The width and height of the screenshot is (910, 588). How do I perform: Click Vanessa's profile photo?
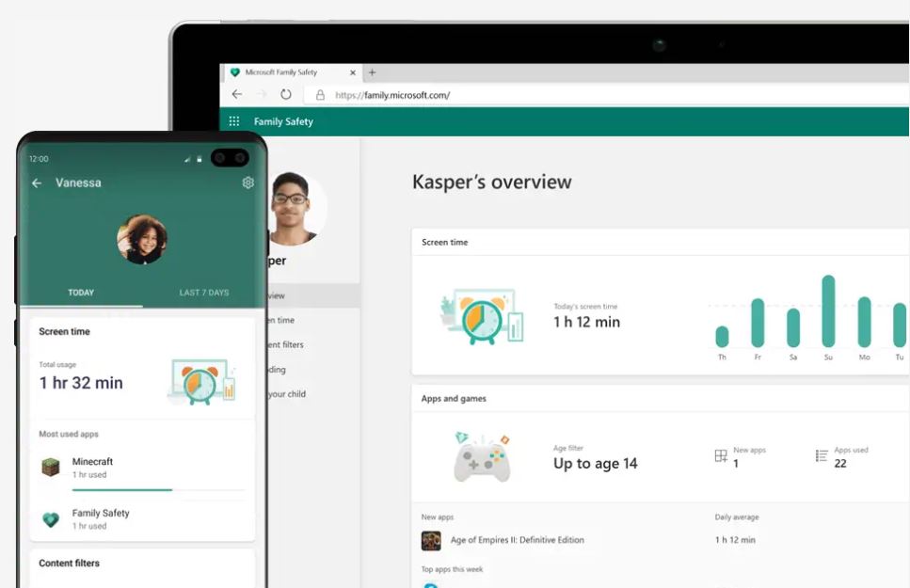[x=142, y=239]
